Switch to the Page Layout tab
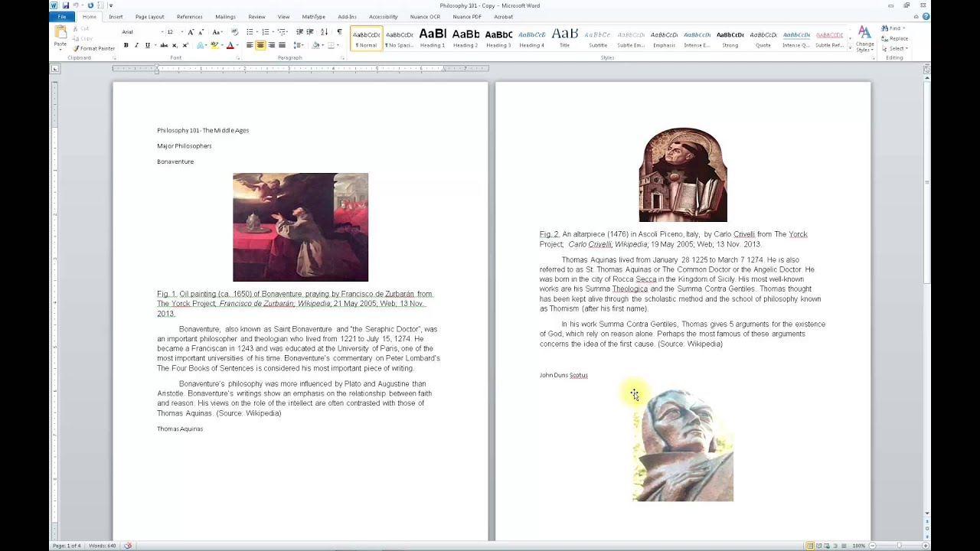The image size is (980, 551). (149, 17)
